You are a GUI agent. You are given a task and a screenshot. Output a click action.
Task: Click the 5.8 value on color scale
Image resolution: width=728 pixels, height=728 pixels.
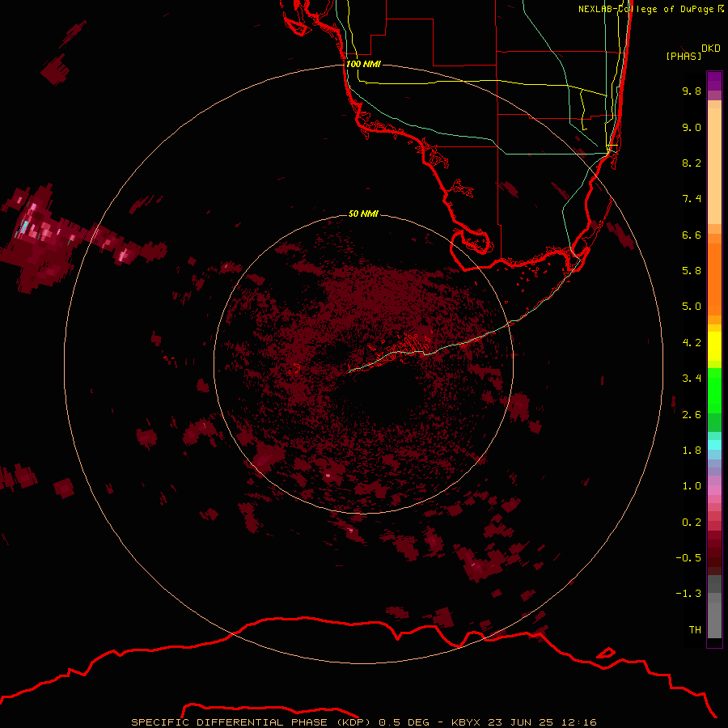pyautogui.click(x=692, y=271)
